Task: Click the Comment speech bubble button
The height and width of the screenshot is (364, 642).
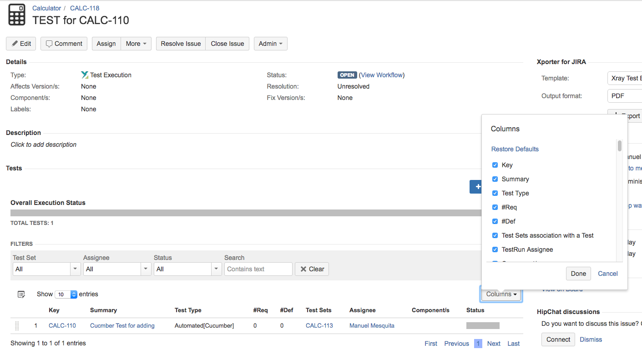Action: coord(64,44)
